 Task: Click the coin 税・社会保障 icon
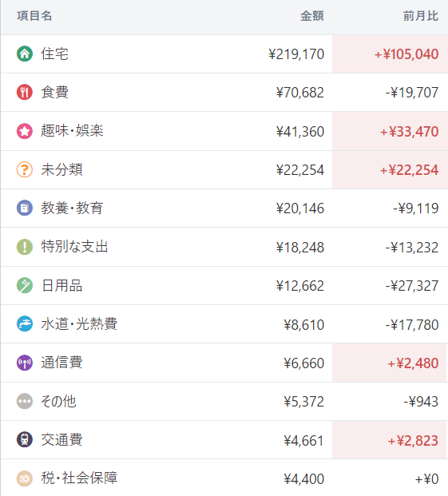(x=24, y=478)
